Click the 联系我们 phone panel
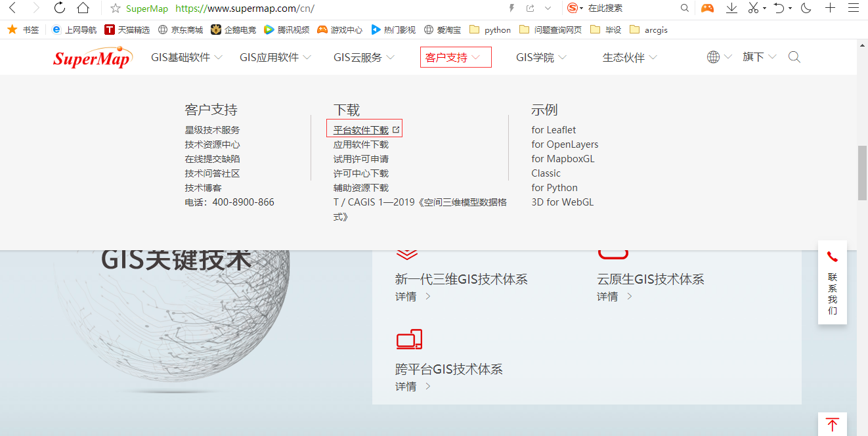868x436 pixels. pyautogui.click(x=832, y=282)
